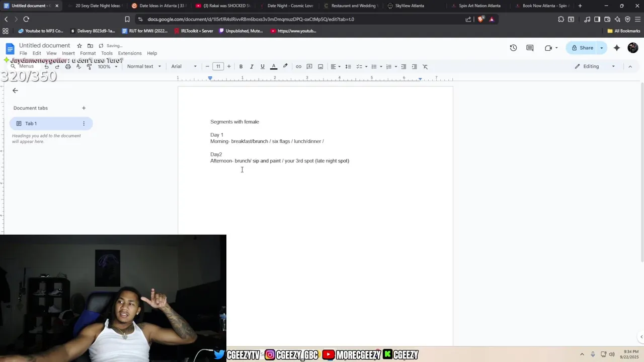Star the Untitled document
The height and width of the screenshot is (362, 644).
pos(79,46)
